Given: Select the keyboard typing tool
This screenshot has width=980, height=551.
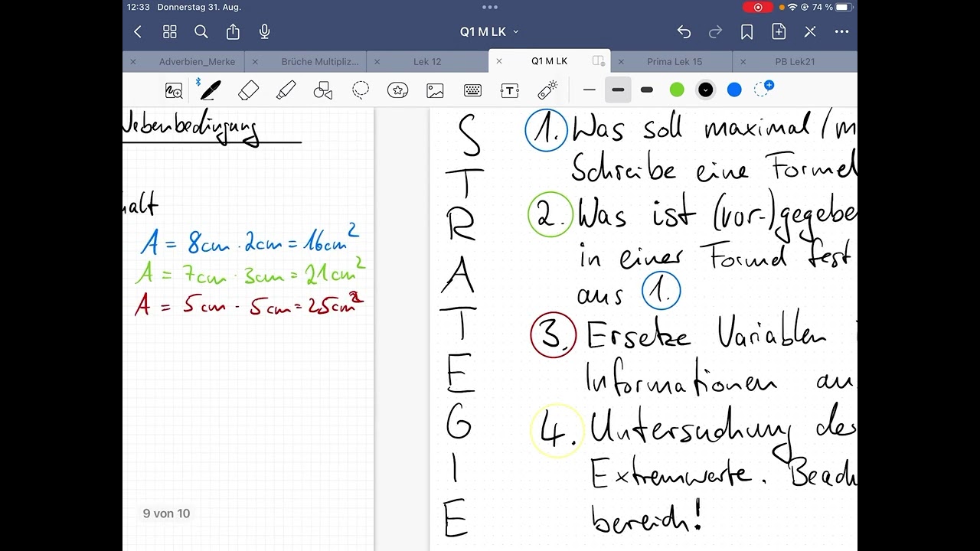Looking at the screenshot, I should tap(472, 90).
